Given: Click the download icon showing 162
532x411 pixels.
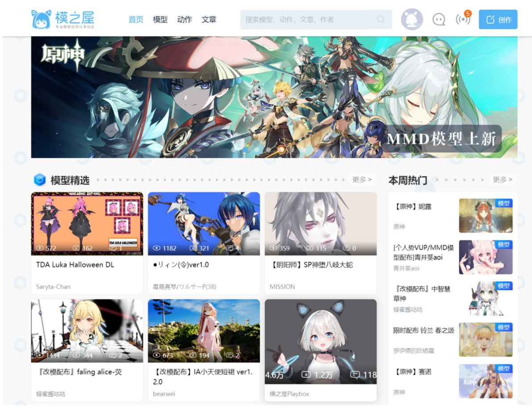Looking at the screenshot, I should pos(76,248).
